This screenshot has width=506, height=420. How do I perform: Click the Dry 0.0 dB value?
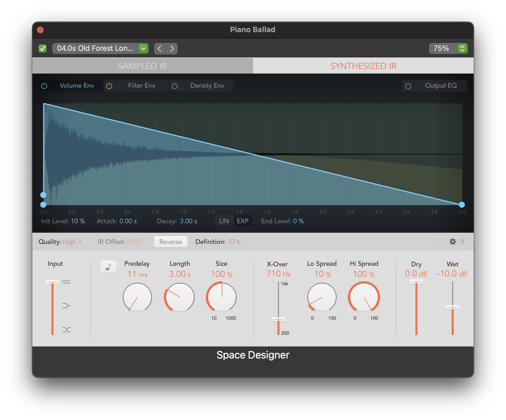(416, 274)
